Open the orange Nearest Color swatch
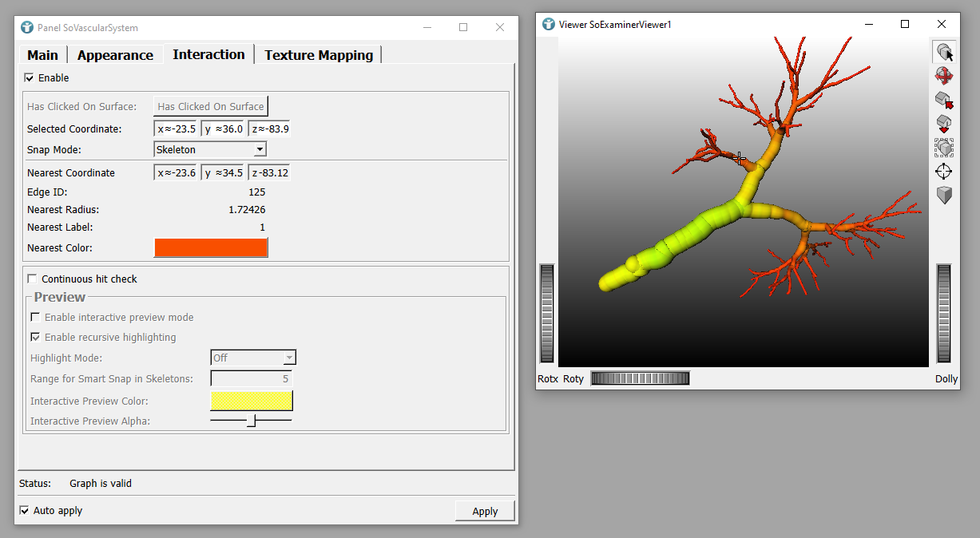The height and width of the screenshot is (538, 980). (x=211, y=248)
